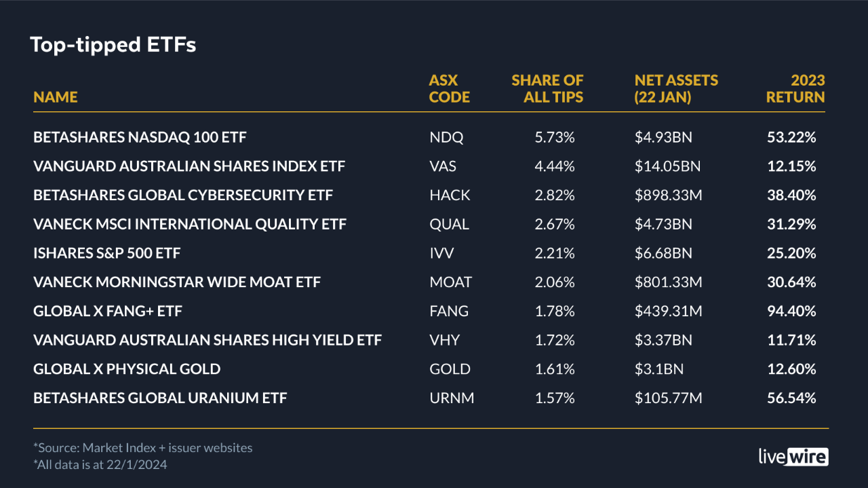Select Global X Physical Gold name
Screen dimensions: 868x488
(127, 369)
